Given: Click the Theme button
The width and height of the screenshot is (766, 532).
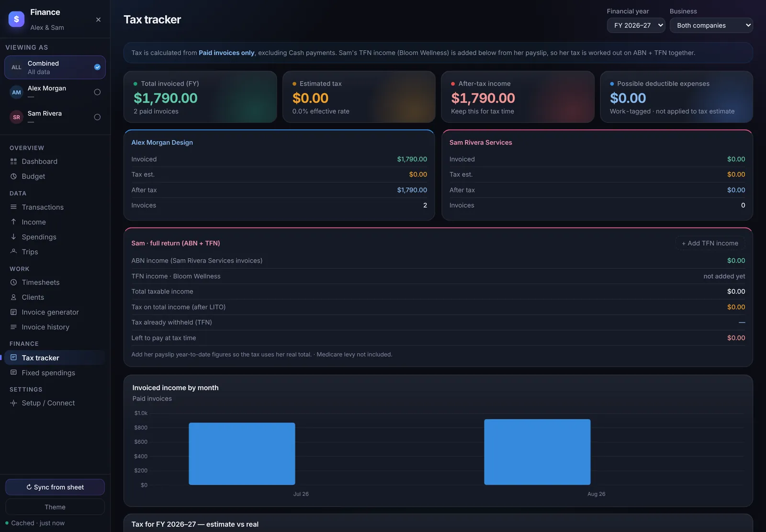Looking at the screenshot, I should coord(55,507).
